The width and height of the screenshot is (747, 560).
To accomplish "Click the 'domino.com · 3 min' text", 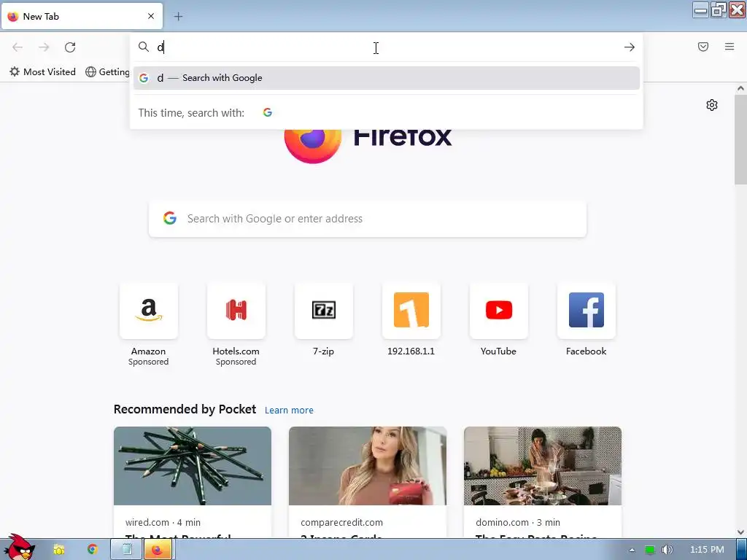I will [518, 522].
